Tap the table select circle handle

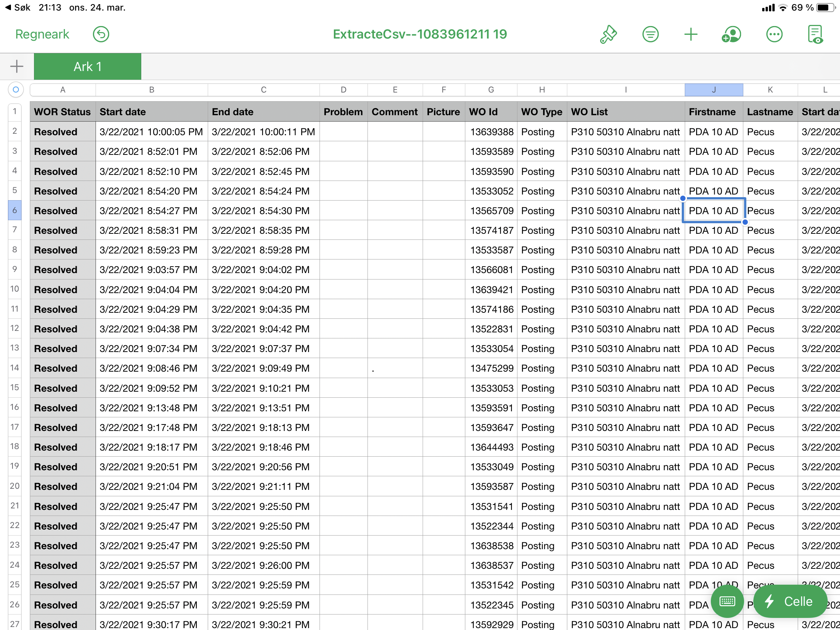point(15,90)
